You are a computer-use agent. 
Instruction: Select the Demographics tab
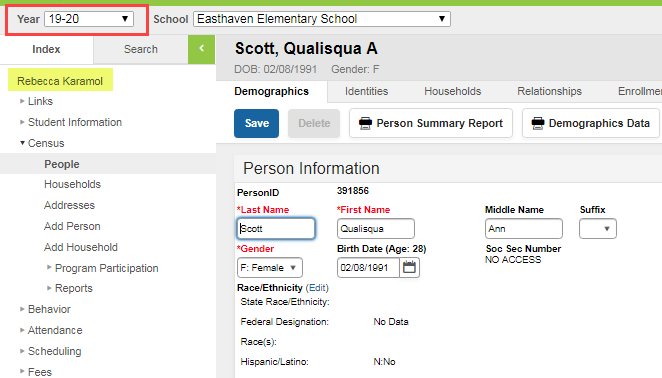[x=271, y=91]
